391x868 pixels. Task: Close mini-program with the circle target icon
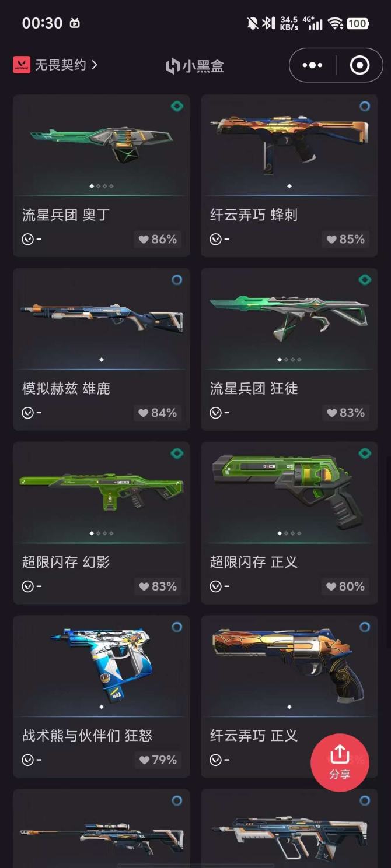point(359,65)
